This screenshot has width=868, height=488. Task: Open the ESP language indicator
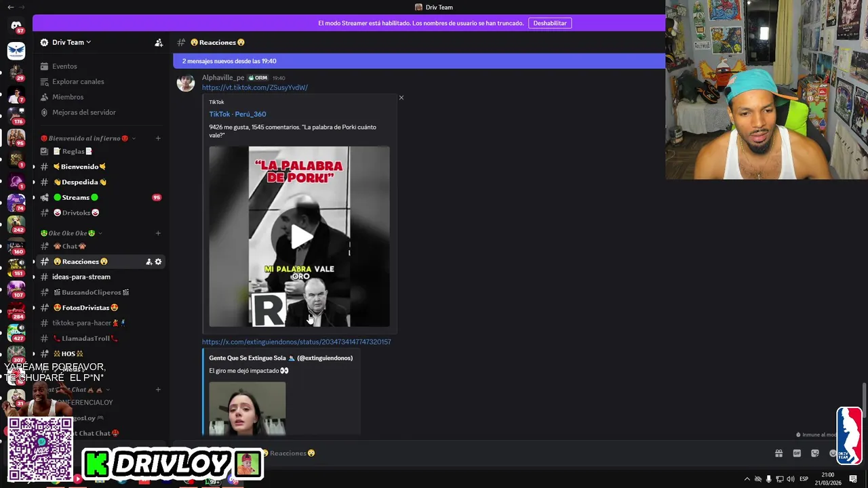[x=804, y=479]
